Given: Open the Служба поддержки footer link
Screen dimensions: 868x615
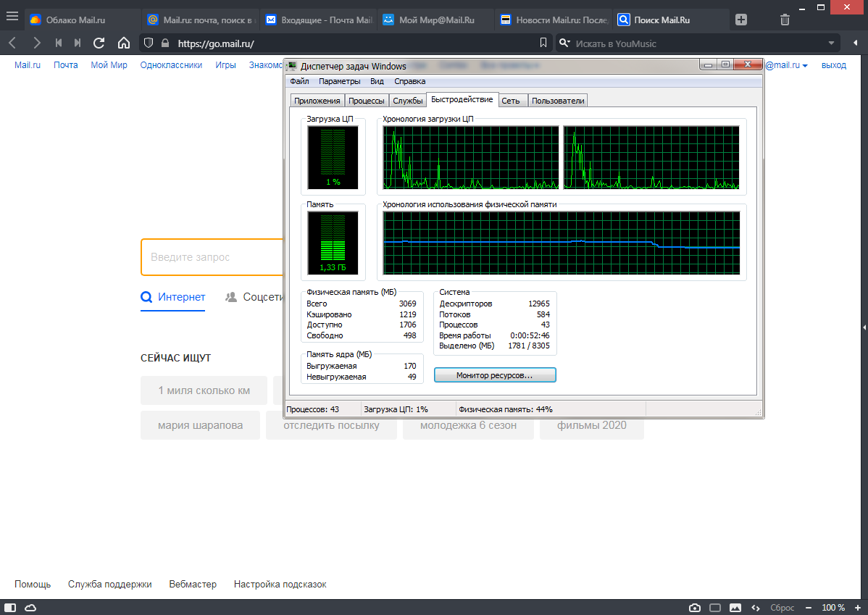Looking at the screenshot, I should click(x=109, y=584).
